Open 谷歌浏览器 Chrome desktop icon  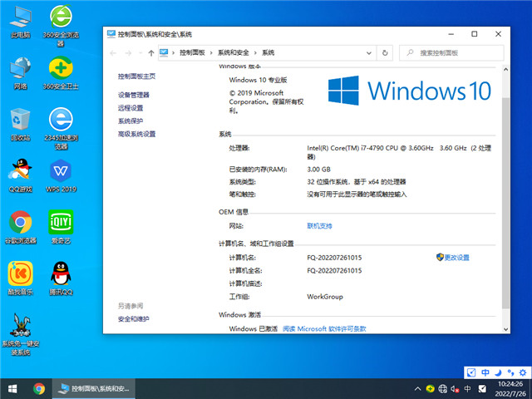pyautogui.click(x=20, y=227)
